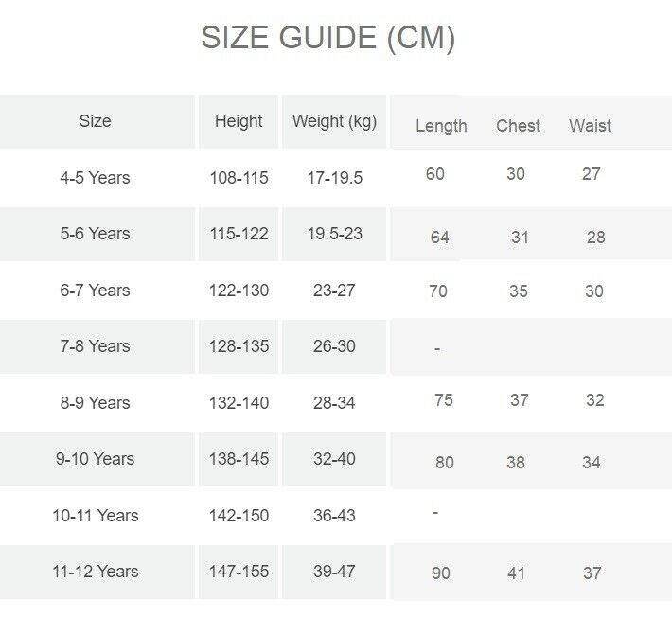672x617 pixels.
Task: Click height value 108-115
Action: point(239,178)
